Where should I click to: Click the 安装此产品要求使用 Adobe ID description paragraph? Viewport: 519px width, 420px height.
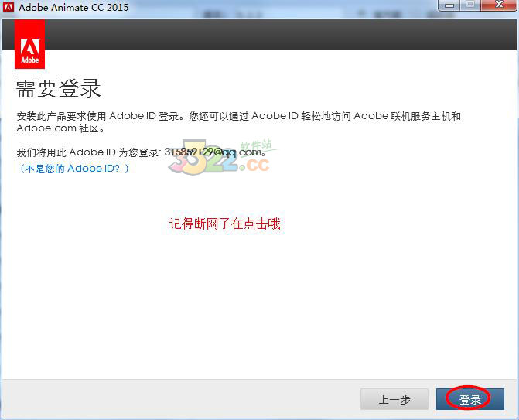239,121
